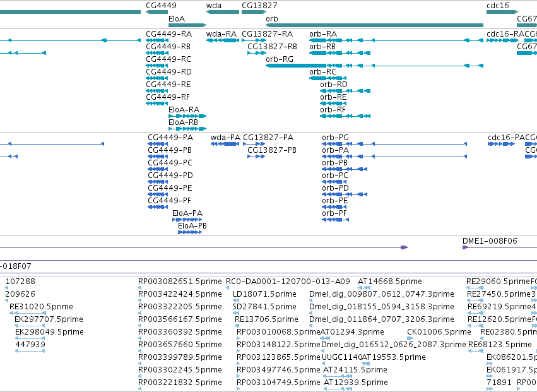The height and width of the screenshot is (392, 537).
Task: Click transcript CG4449-RF
Action: [x=157, y=104]
